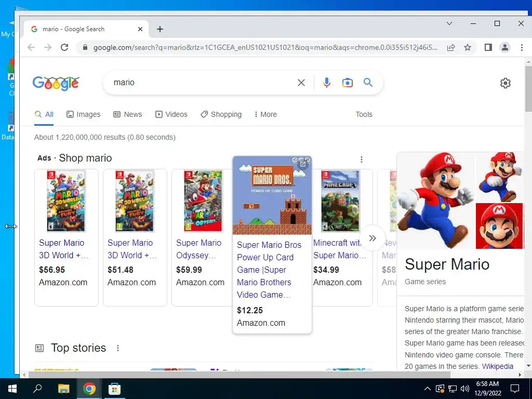Viewport: 532px width, 399px height.
Task: Open the Wikipedia link in knowledge panel
Action: point(497,366)
